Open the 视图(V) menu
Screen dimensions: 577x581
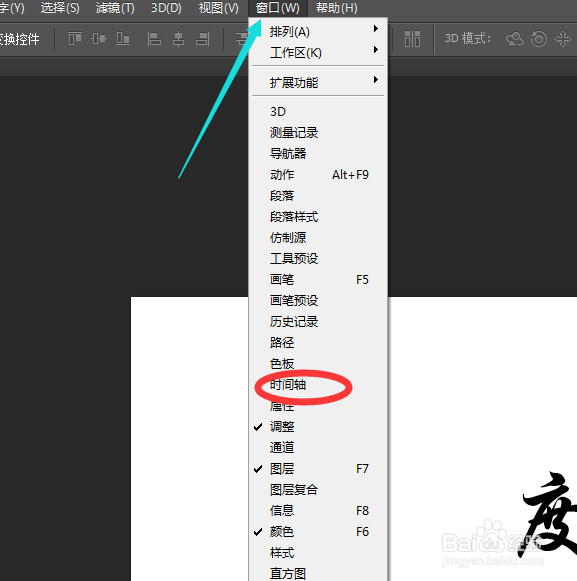coord(219,8)
